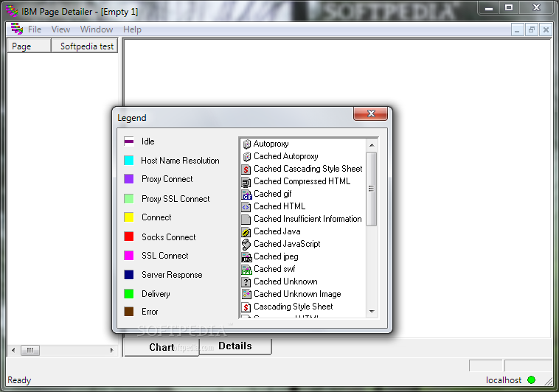Switch to the Chart tab
The width and height of the screenshot is (559, 392).
coord(162,347)
